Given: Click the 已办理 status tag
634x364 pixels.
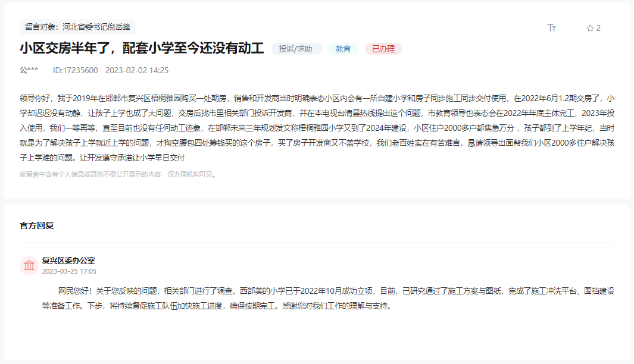Looking at the screenshot, I should click(383, 49).
